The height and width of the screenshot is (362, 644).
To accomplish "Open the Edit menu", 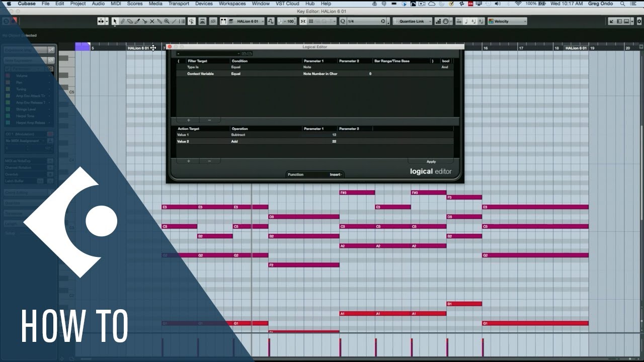I will tap(60, 4).
